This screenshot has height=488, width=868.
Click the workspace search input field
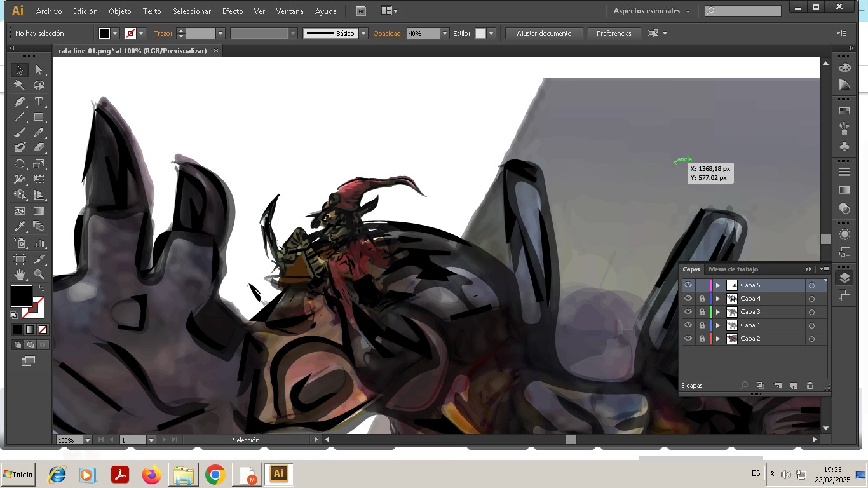[743, 11]
